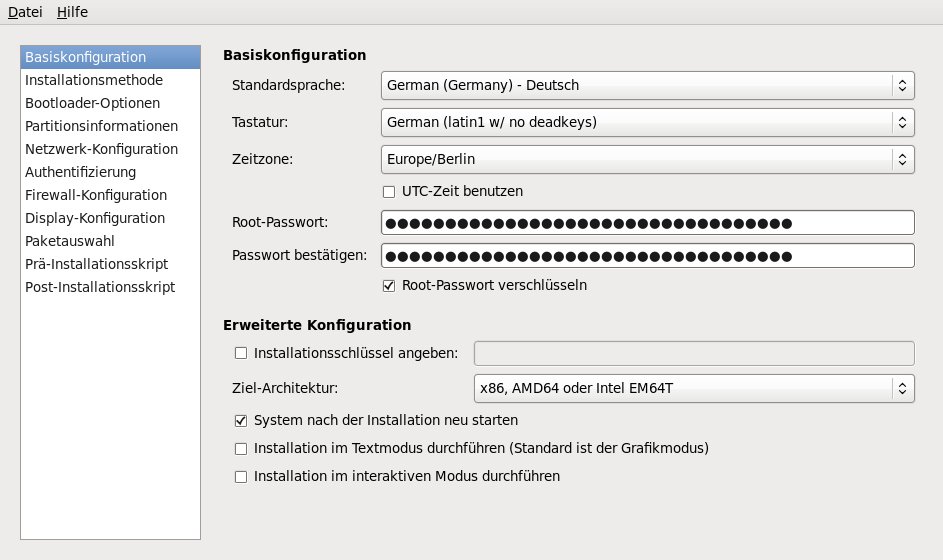Open Post-Installationsskript section
This screenshot has width=943, height=560.
(x=100, y=287)
